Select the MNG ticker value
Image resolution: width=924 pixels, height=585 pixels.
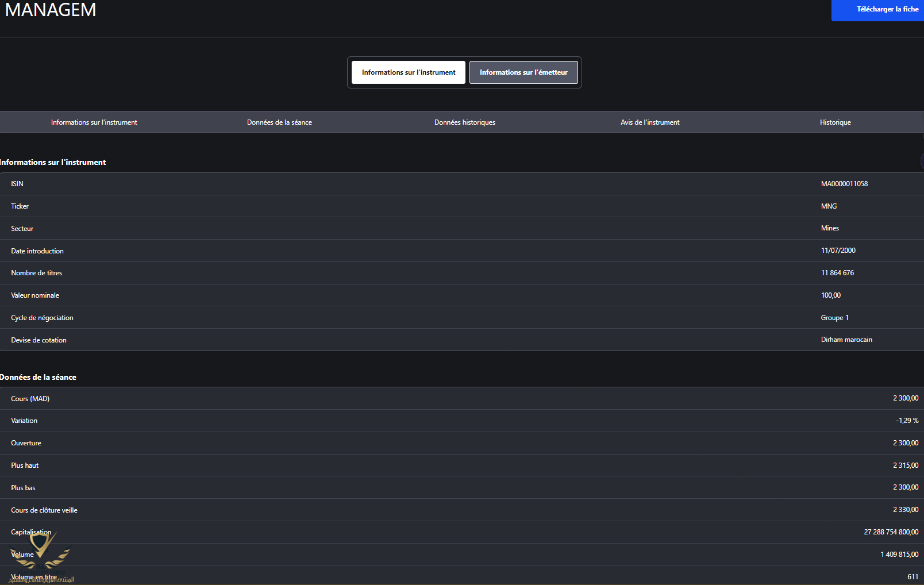tap(829, 206)
